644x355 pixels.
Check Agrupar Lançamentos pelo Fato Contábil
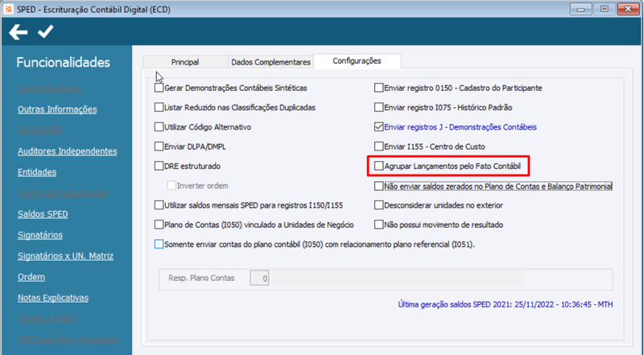[378, 166]
